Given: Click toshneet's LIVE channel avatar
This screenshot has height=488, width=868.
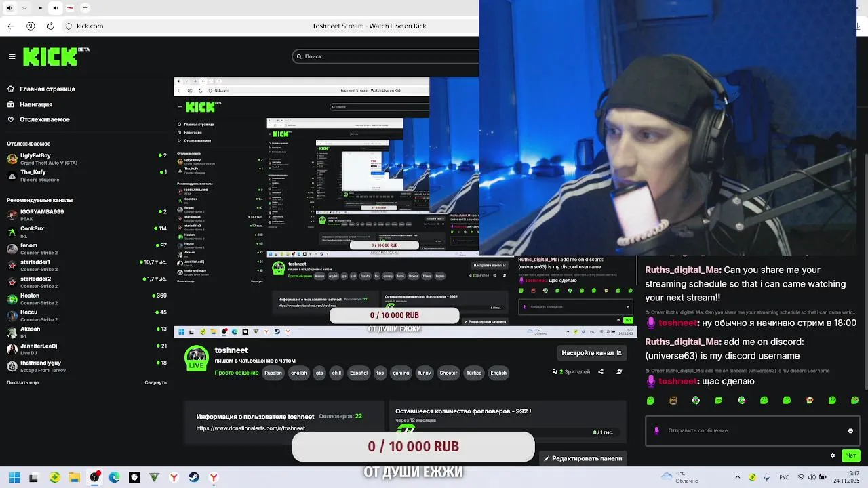Looking at the screenshot, I should 197,358.
